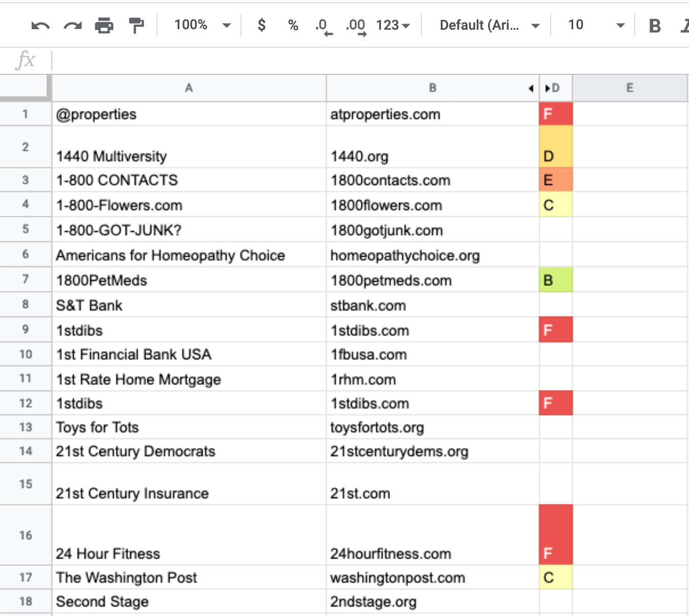Expand hidden columns with left arrow in column B
Screen dimensions: 689x616
click(531, 88)
